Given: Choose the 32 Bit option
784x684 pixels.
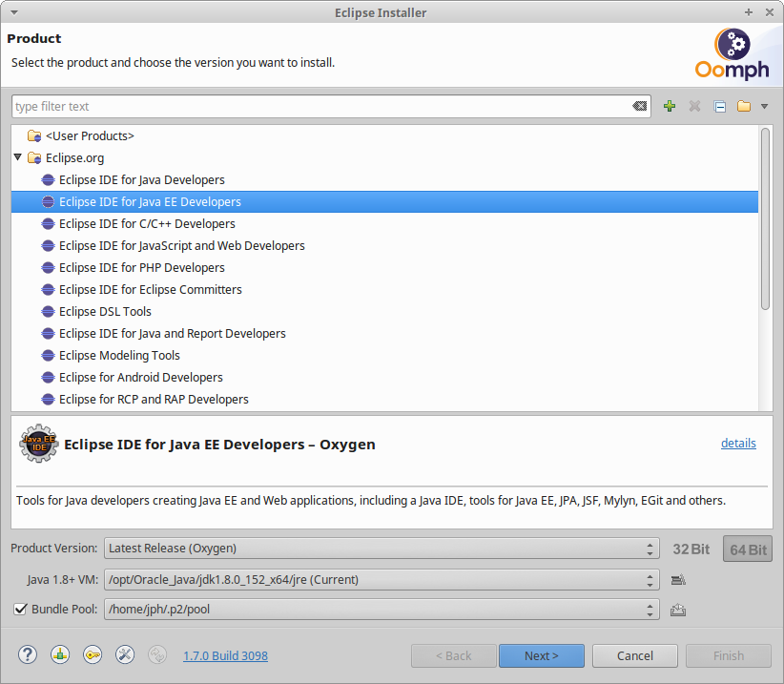Looking at the screenshot, I should (x=691, y=549).
